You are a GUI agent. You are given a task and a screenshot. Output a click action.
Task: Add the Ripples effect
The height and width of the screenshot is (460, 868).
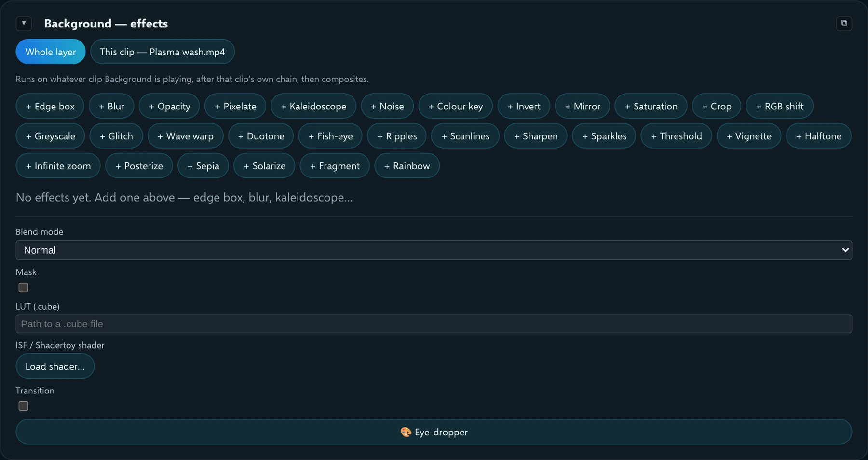397,136
